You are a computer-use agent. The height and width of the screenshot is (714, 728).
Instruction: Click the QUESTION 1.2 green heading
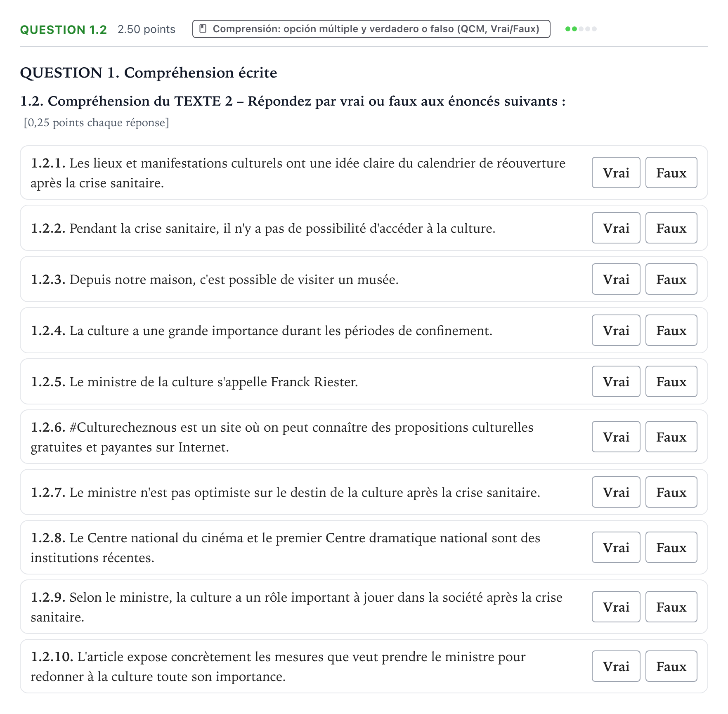[x=64, y=30]
